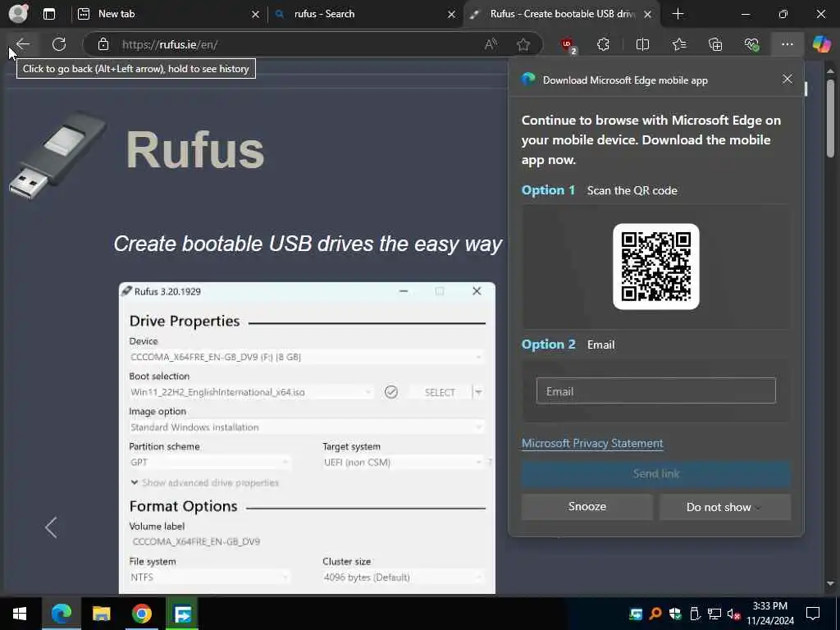Open the Windows Start menu

pyautogui.click(x=20, y=614)
